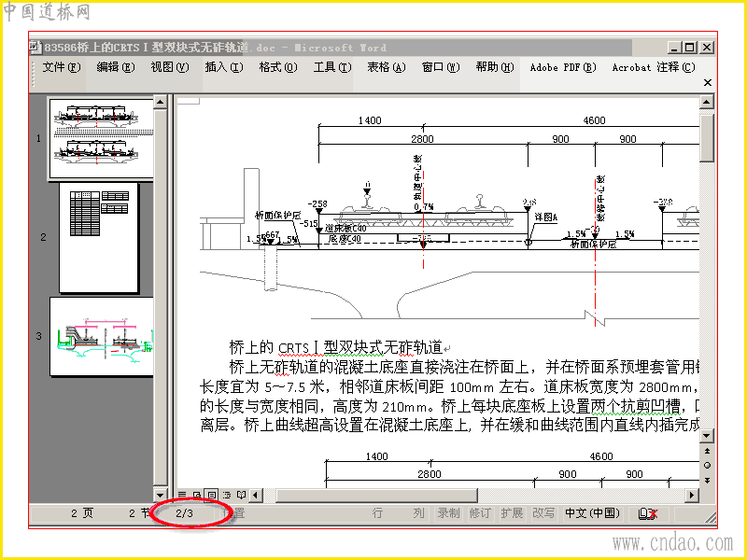The width and height of the screenshot is (747, 560).
Task: Switch to Normal view icon
Action: pyautogui.click(x=182, y=496)
